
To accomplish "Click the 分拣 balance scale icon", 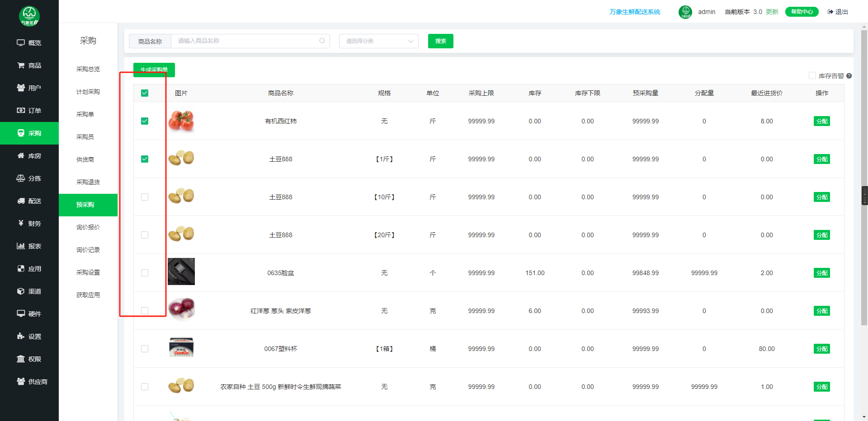I will point(21,178).
